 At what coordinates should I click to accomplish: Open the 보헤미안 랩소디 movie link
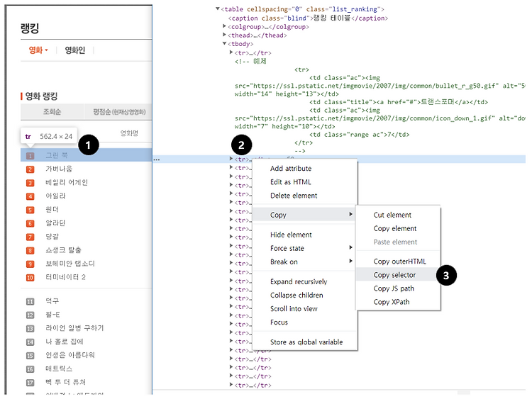(70, 264)
